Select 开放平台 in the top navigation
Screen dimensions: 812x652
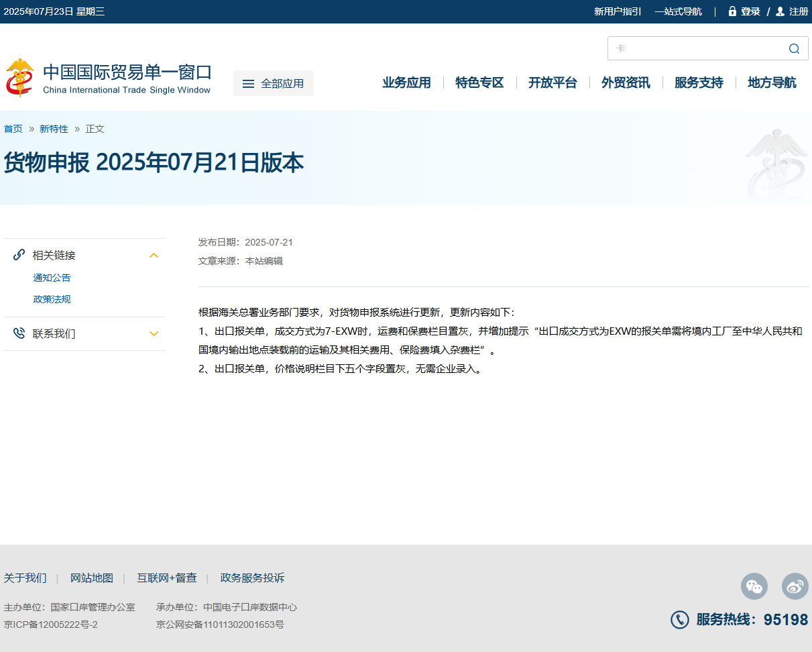click(x=553, y=83)
